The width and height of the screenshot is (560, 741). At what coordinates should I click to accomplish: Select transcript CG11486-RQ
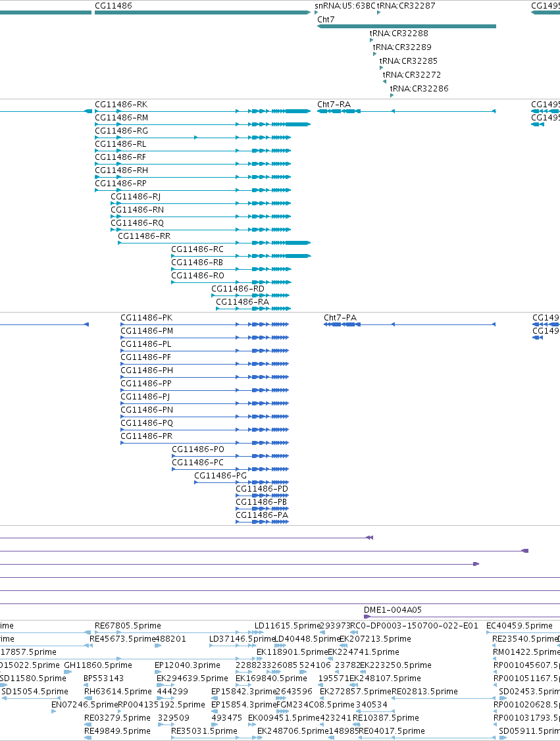[138, 224]
